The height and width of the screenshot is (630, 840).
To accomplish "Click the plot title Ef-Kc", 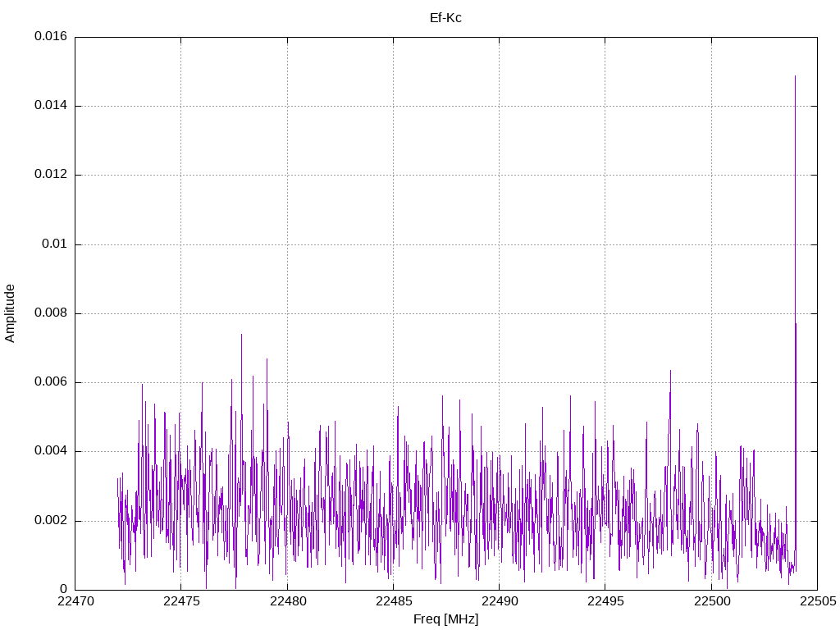I will click(445, 17).
